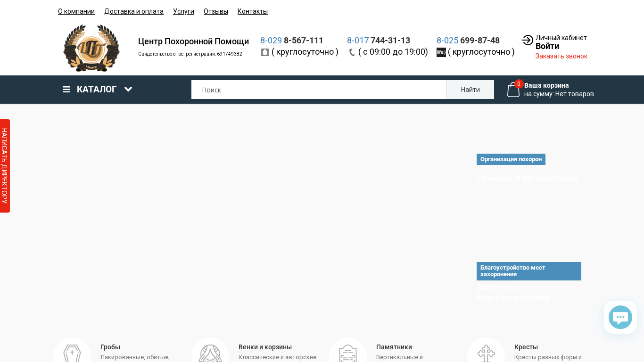
Task: Click the crosses category icon
Action: [x=486, y=353]
